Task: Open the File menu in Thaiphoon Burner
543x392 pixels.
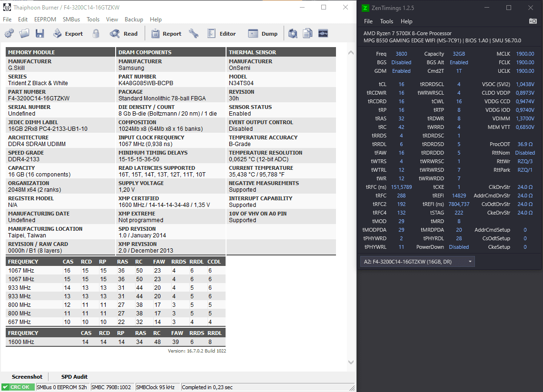Action: (x=7, y=20)
